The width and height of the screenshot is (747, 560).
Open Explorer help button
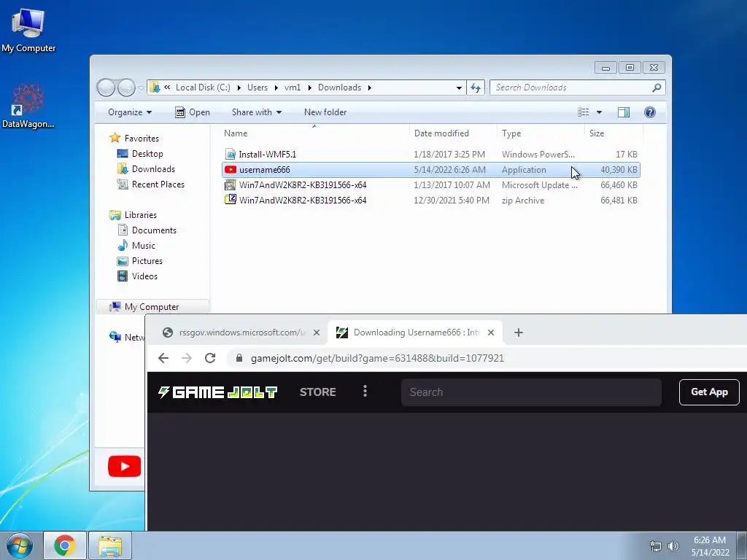click(x=650, y=112)
